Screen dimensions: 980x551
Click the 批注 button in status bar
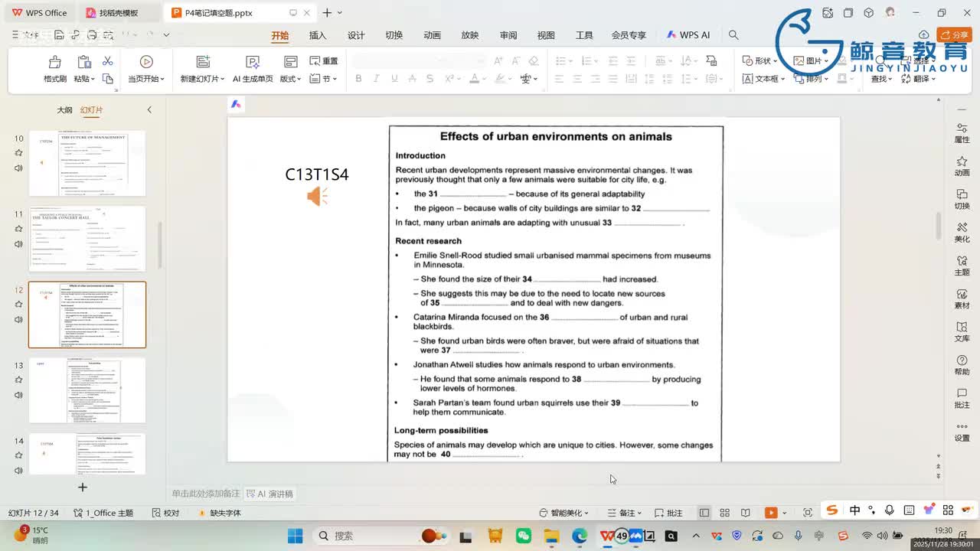click(x=668, y=513)
